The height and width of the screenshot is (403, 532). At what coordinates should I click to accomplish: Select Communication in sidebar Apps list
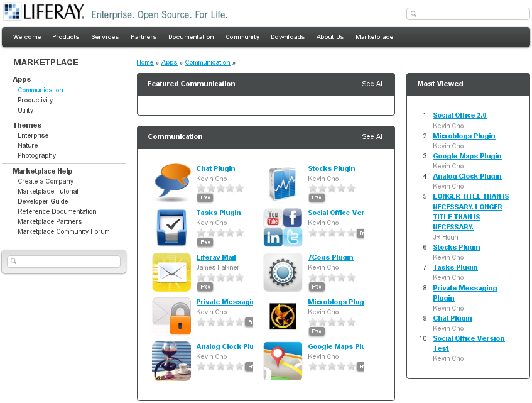tap(40, 90)
